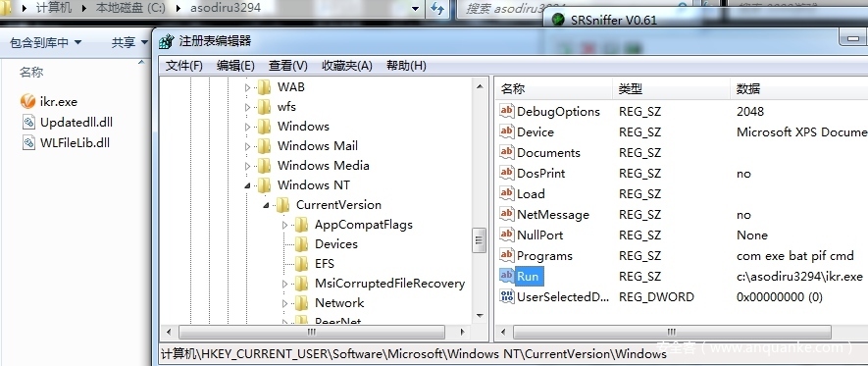Expand the AppCompatFlags key
868x366 pixels.
click(285, 225)
